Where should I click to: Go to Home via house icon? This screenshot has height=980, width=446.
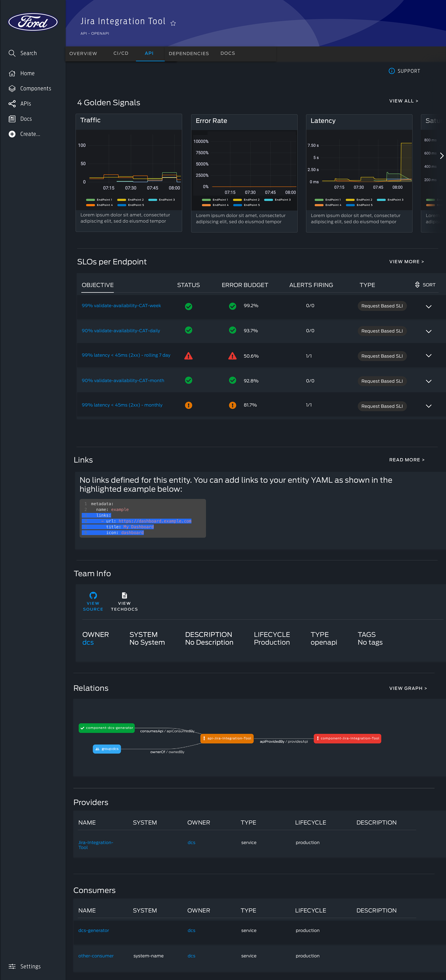click(x=12, y=73)
